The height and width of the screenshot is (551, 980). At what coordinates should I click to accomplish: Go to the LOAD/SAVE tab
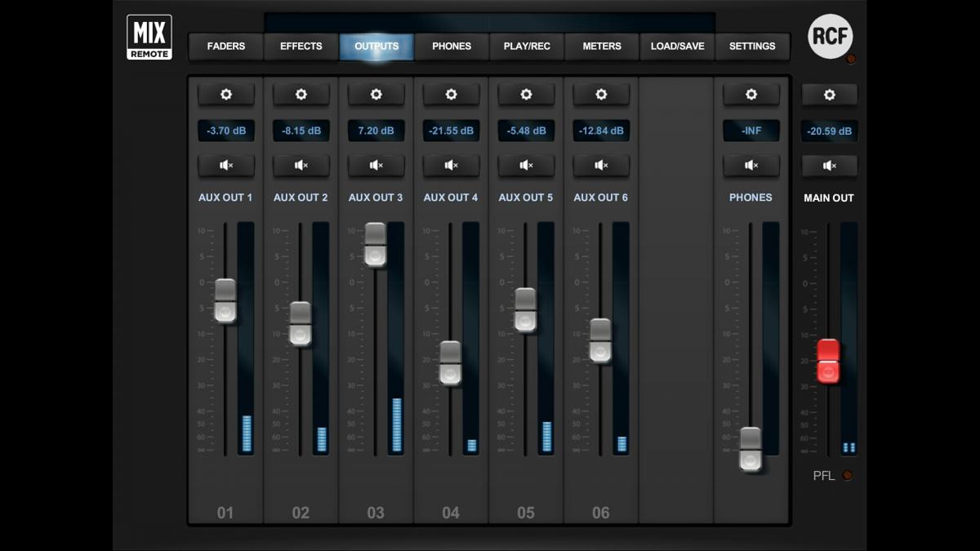[x=677, y=47]
